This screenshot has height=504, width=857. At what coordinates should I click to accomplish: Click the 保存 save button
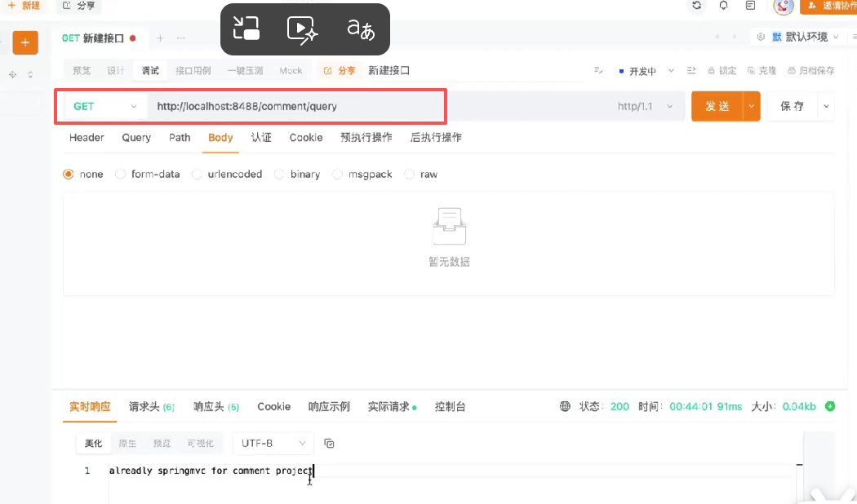point(792,107)
